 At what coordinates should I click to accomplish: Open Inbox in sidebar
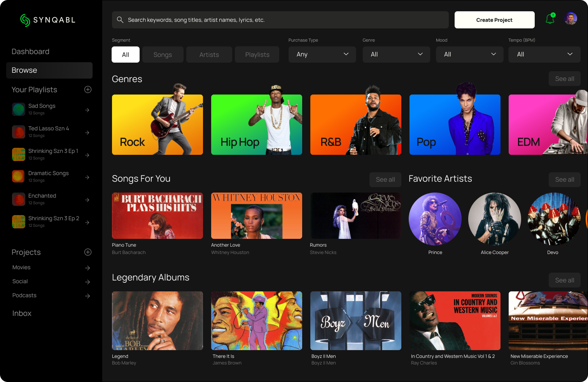22,314
